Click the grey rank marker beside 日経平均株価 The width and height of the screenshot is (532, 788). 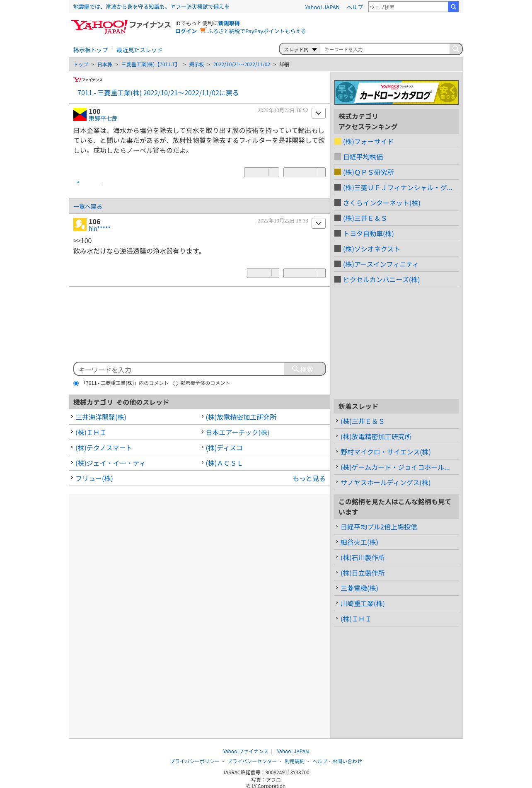point(338,157)
